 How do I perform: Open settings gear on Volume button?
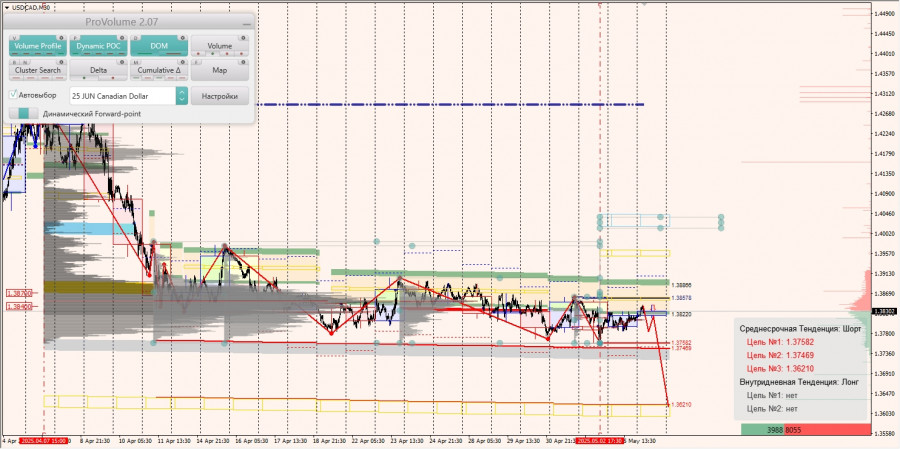[x=244, y=38]
